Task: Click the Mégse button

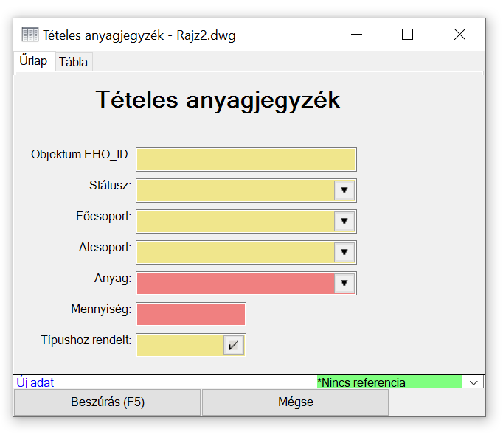Action: pos(296,402)
